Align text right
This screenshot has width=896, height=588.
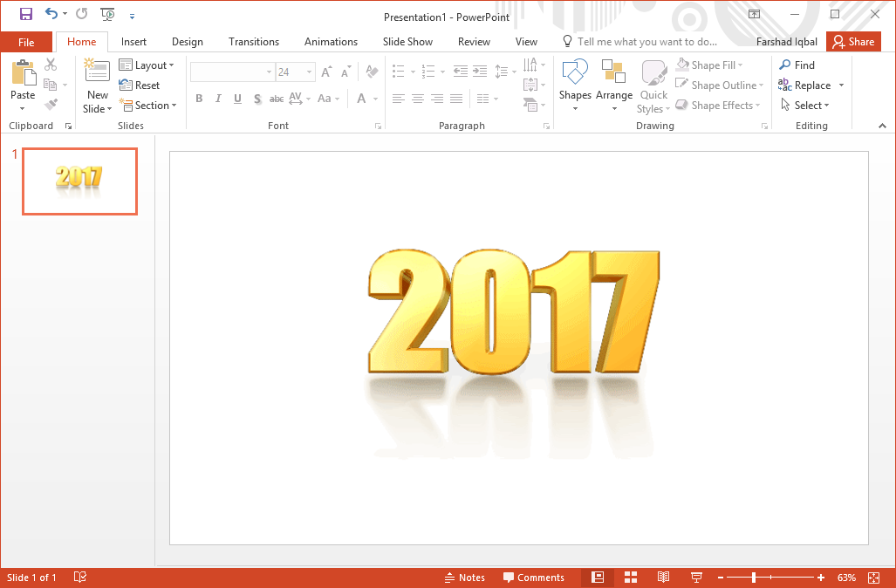click(x=437, y=99)
